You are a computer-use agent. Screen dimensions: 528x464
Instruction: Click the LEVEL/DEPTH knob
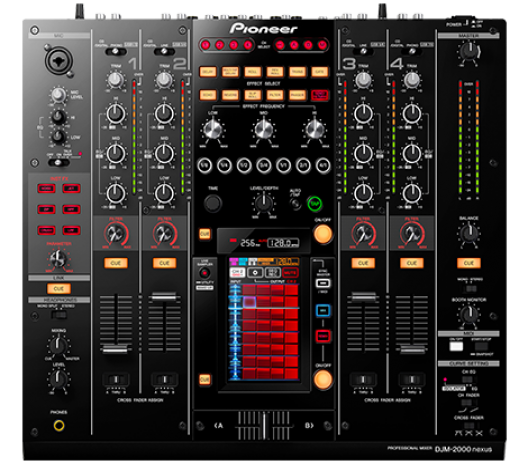point(264,203)
